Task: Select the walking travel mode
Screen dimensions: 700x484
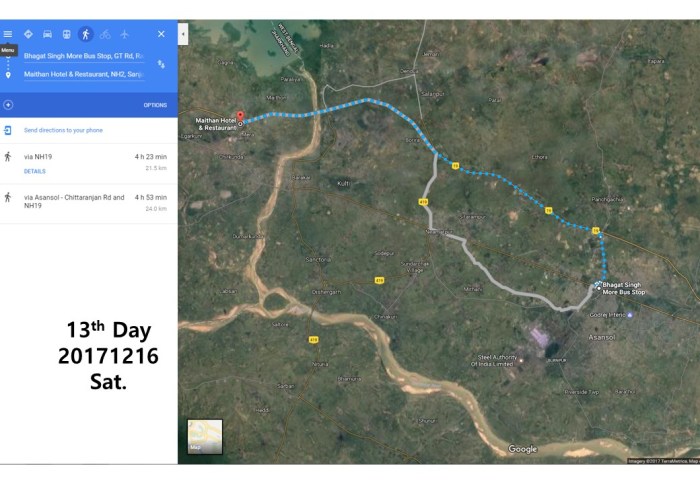Action: 85,34
